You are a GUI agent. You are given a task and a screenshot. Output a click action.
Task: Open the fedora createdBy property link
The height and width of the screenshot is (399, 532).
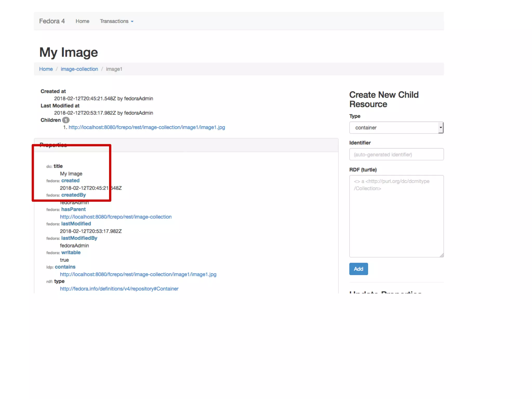(x=74, y=195)
